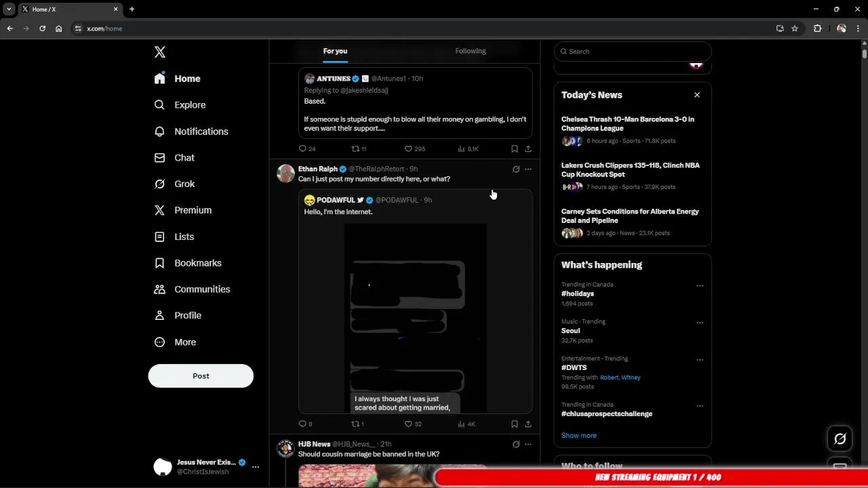Repost the ANTUNES post with 11 reposts

click(359, 148)
